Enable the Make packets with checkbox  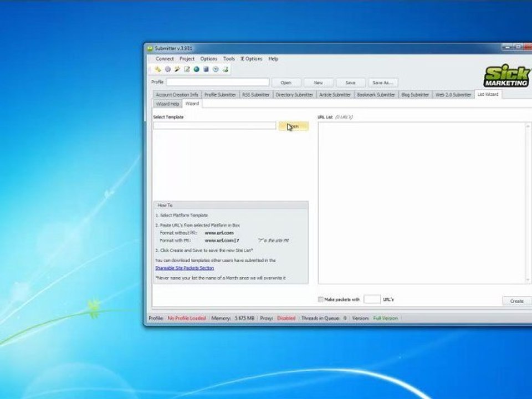coord(321,299)
